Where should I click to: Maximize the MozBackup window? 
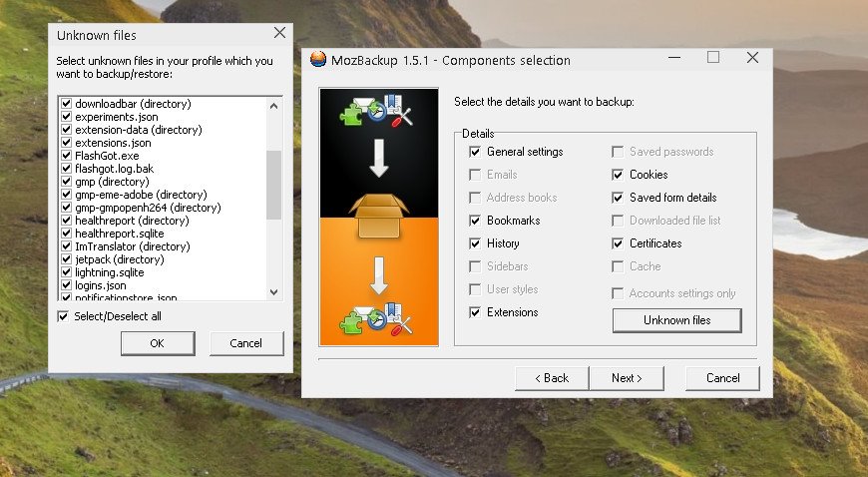[713, 57]
